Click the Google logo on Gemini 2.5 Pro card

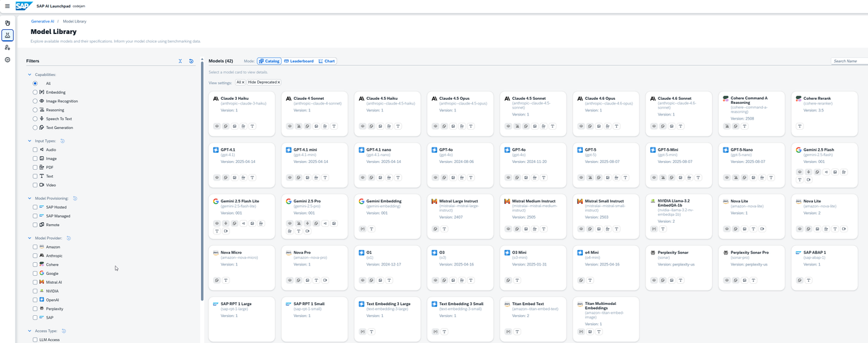288,201
